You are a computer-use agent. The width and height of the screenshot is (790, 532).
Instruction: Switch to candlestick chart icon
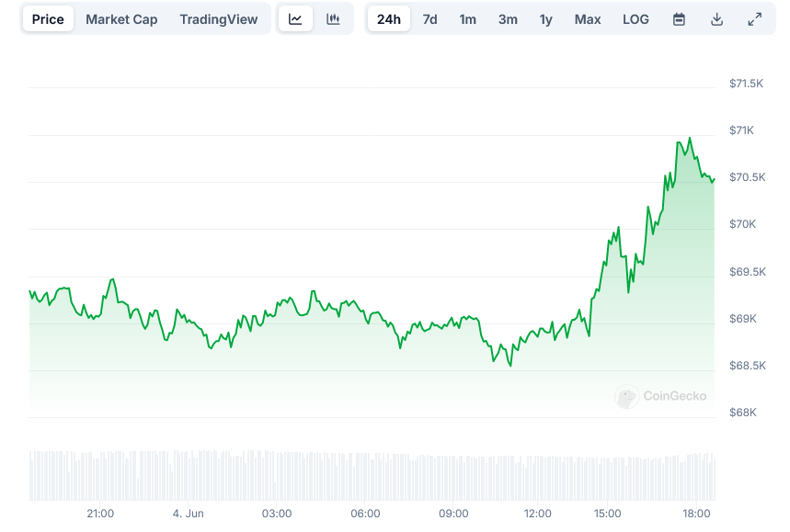click(x=333, y=19)
